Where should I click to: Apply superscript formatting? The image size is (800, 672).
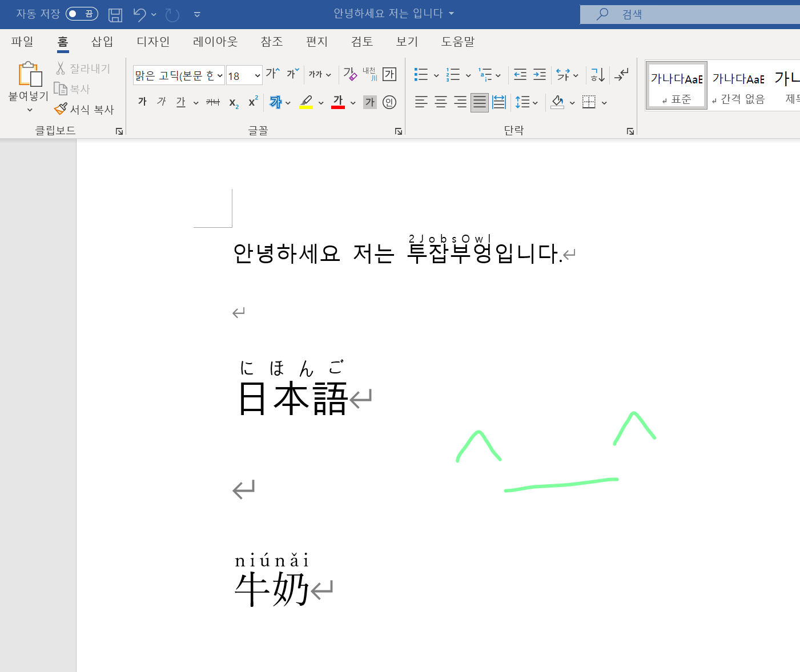(x=253, y=102)
